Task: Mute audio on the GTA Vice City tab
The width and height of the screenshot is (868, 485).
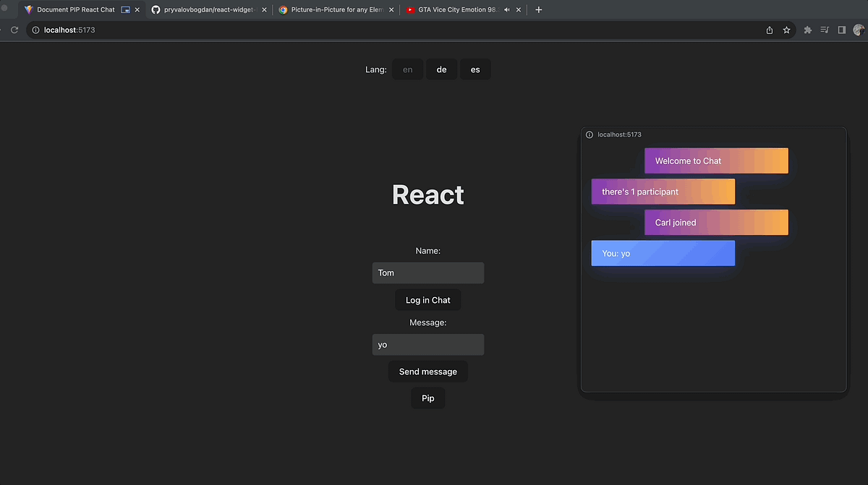Action: (x=506, y=9)
